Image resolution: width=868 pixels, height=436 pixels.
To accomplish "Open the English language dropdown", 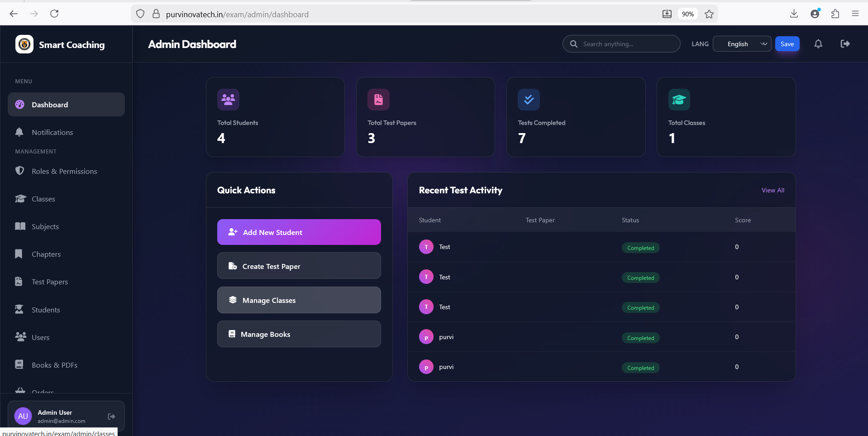I will click(742, 43).
